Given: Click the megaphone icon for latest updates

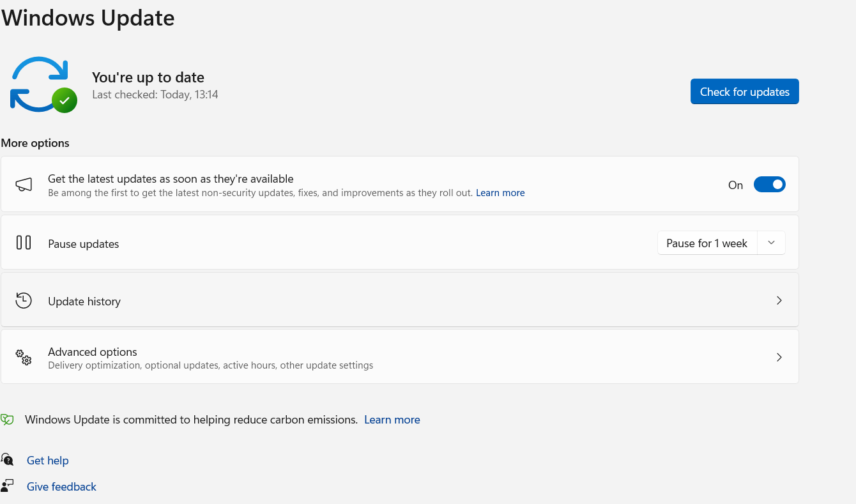Looking at the screenshot, I should click(x=24, y=185).
